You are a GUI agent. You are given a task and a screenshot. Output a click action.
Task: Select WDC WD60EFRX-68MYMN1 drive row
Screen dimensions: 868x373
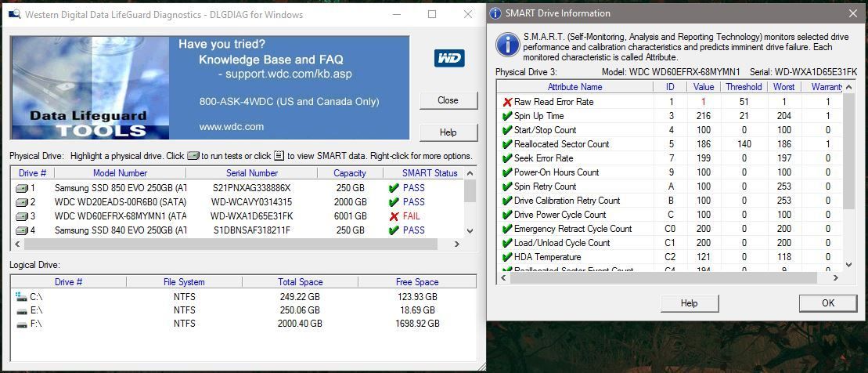coord(237,216)
